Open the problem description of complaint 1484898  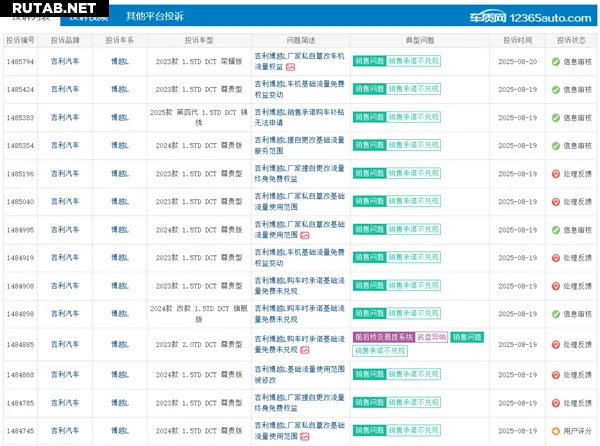click(300, 314)
